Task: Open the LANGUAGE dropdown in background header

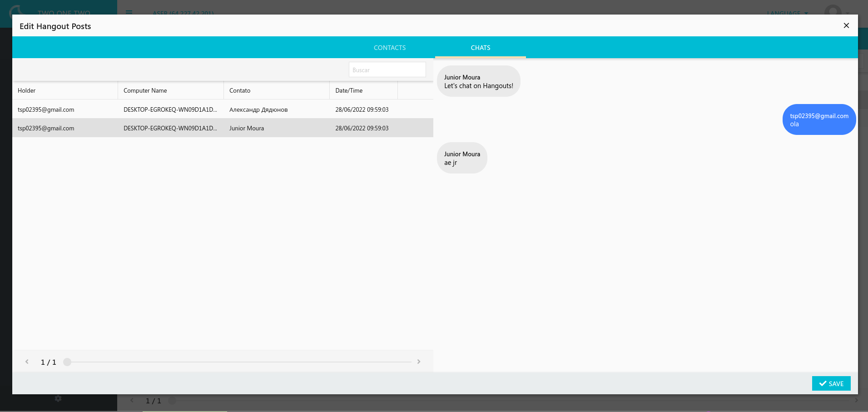Action: coord(787,13)
